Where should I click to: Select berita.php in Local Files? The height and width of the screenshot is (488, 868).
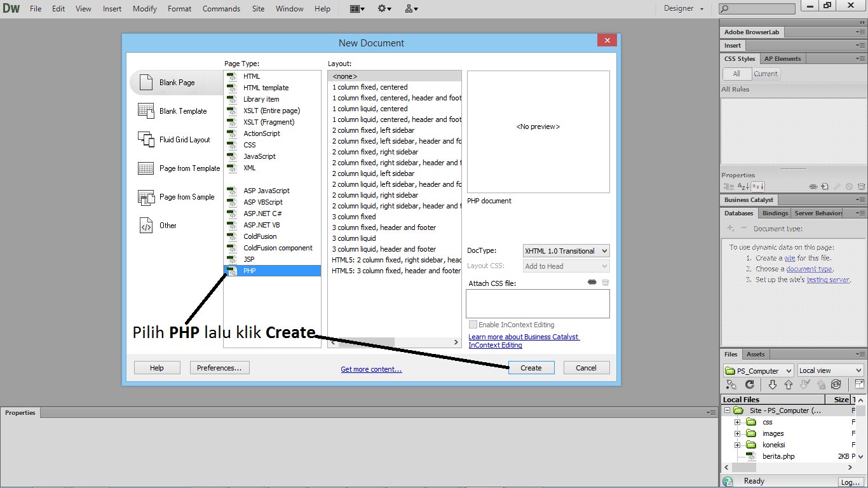click(778, 456)
